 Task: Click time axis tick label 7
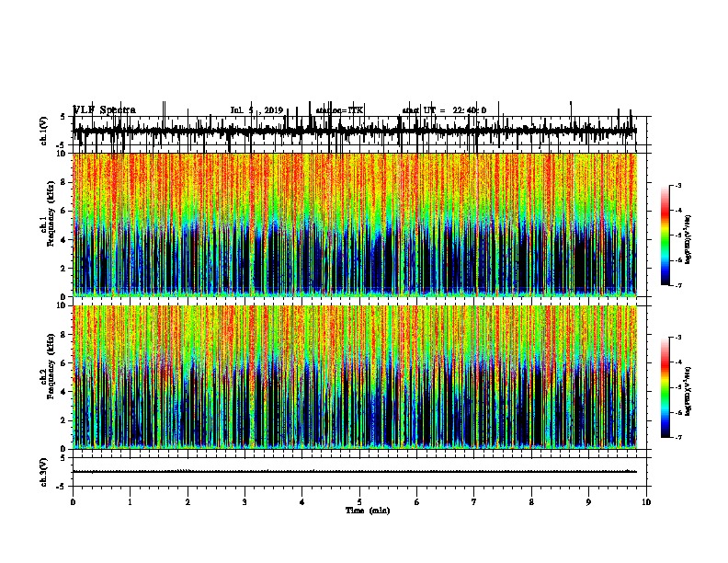click(x=474, y=502)
